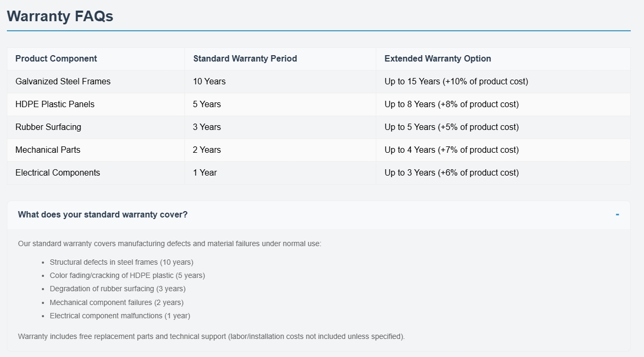
Task: Select the Warranty FAQs heading
Action: [x=60, y=16]
